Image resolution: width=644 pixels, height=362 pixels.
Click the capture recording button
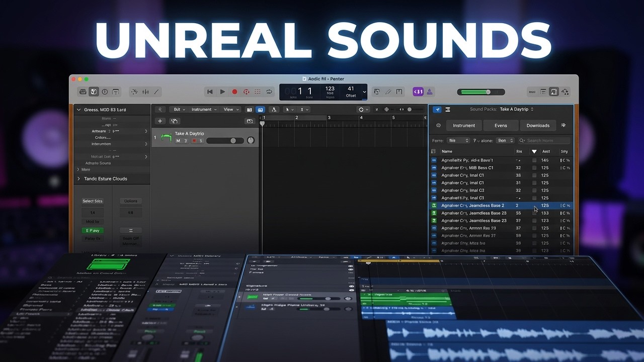pyautogui.click(x=246, y=92)
